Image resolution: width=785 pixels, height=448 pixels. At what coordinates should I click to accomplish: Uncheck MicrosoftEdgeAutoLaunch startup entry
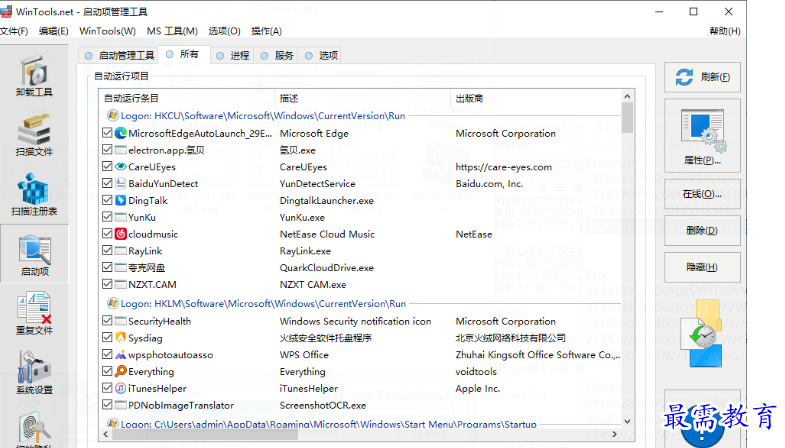coord(107,133)
